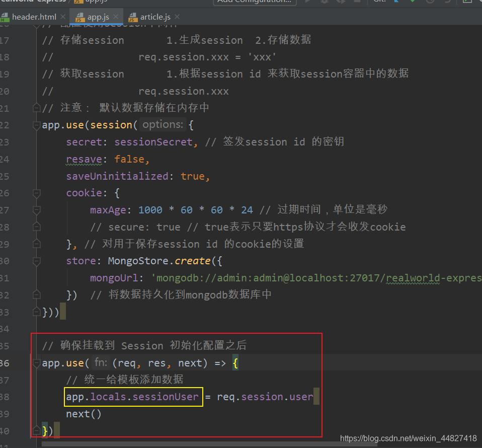Click fold end marker at the })) closing line
The width and height of the screenshot is (482, 448).
[37, 312]
